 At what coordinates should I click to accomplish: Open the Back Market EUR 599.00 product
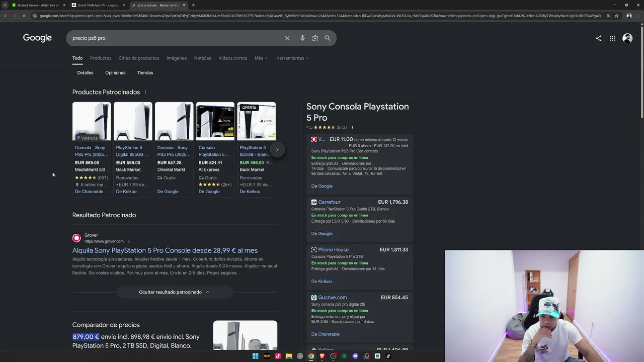[x=133, y=149]
